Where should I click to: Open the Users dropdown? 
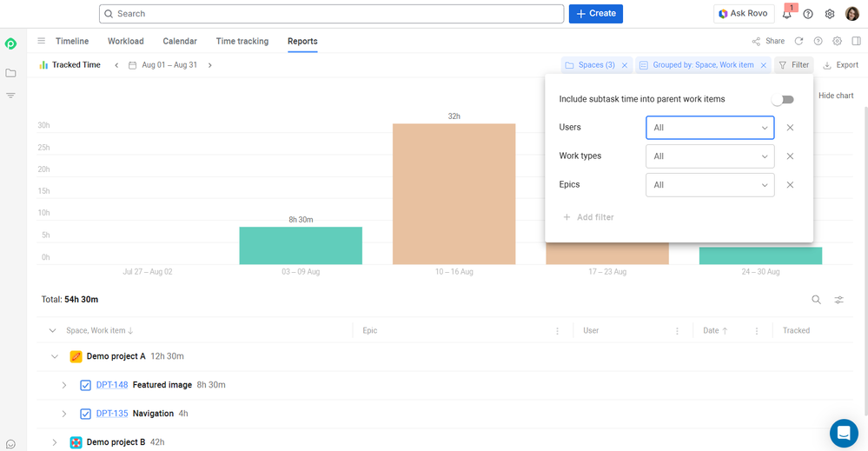pos(710,128)
